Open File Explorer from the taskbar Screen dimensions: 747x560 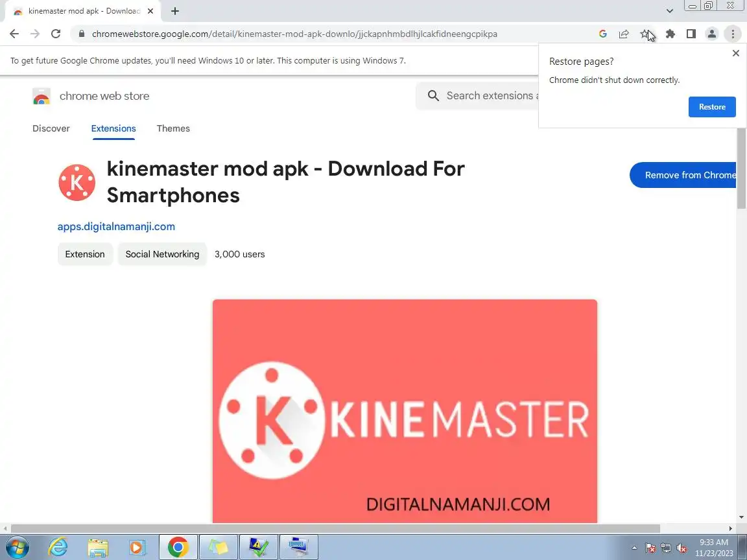(98, 547)
